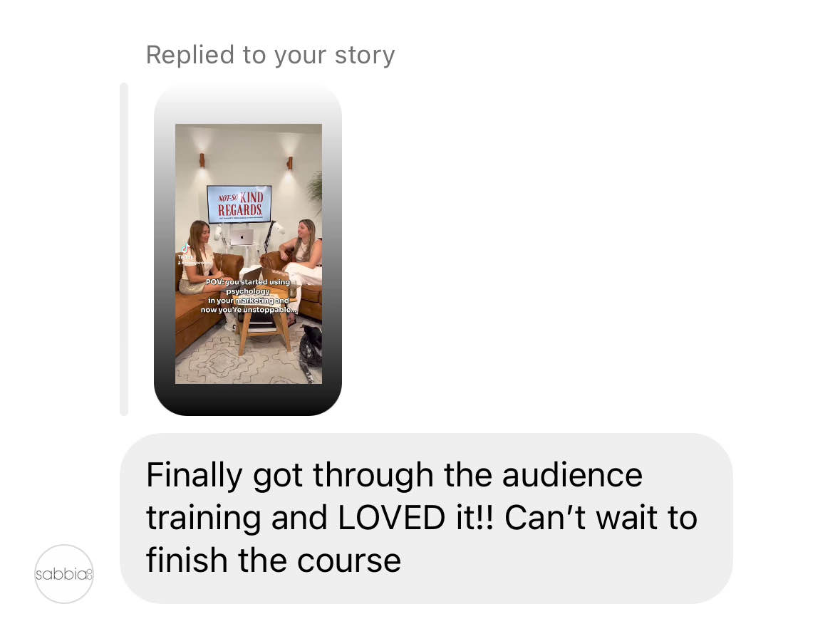Click the 'NOT-SO KIND REGARDS' TV screen
Screen dimensions: 840x636
pyautogui.click(x=239, y=204)
